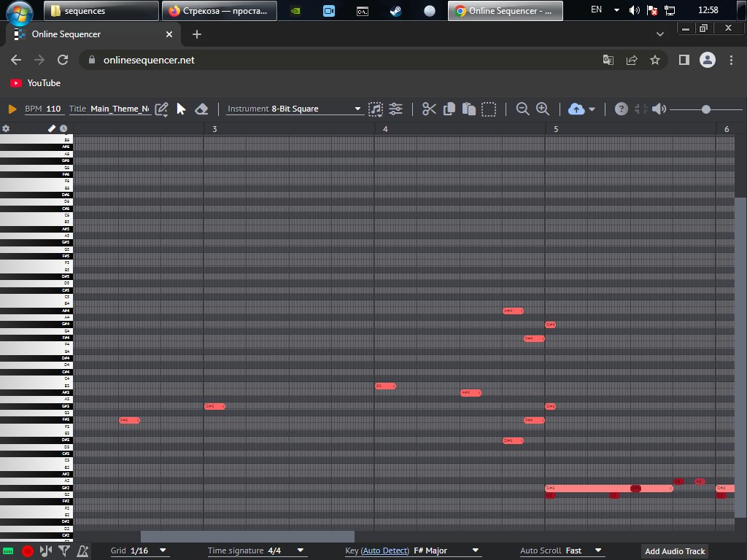The width and height of the screenshot is (747, 560).
Task: Toggle the red record button
Action: coord(28,551)
